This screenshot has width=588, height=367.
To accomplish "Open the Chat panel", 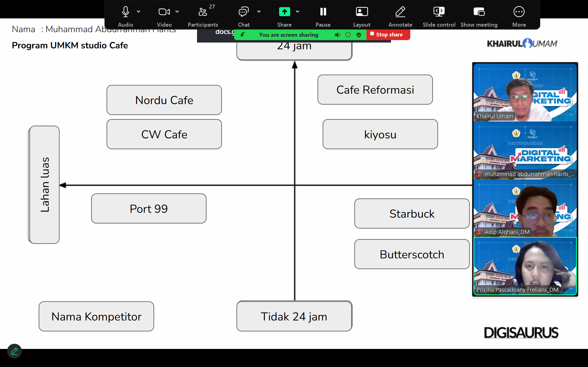I will coord(244,12).
